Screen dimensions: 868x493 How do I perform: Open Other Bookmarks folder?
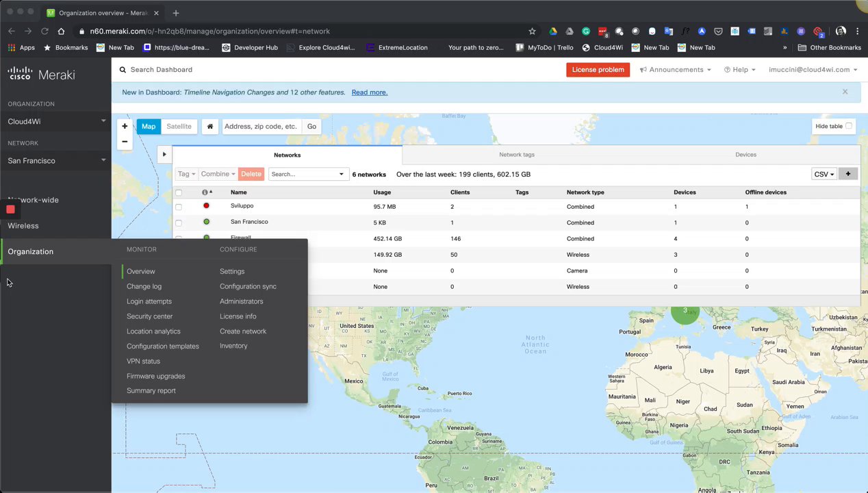[830, 48]
